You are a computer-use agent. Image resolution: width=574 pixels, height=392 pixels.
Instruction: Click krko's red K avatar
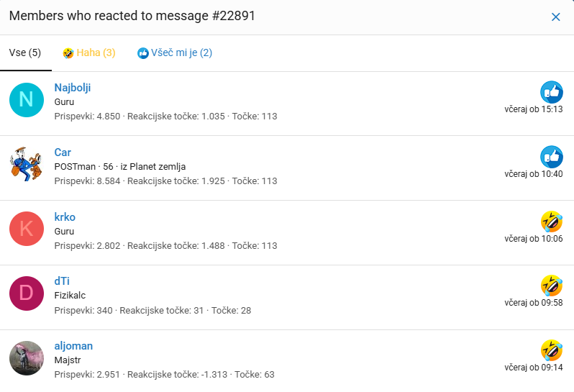(27, 229)
